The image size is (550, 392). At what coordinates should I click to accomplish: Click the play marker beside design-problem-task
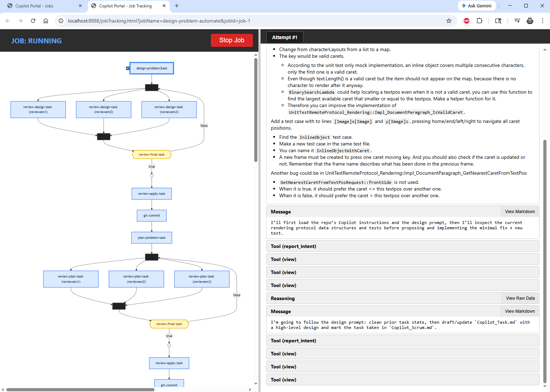click(128, 68)
